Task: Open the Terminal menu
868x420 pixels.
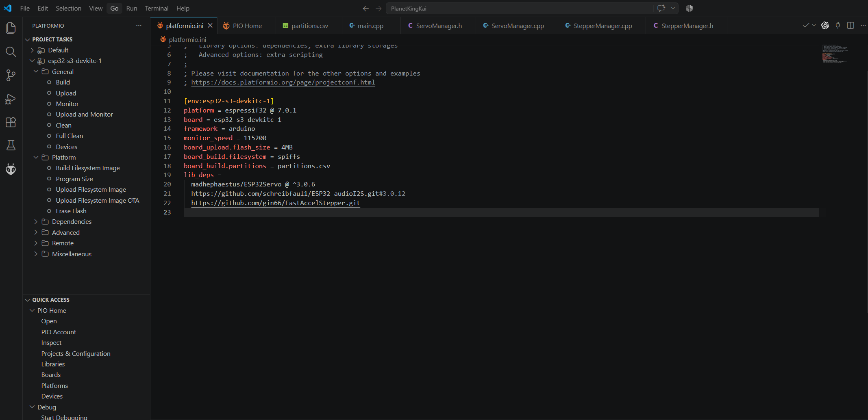Action: [157, 8]
